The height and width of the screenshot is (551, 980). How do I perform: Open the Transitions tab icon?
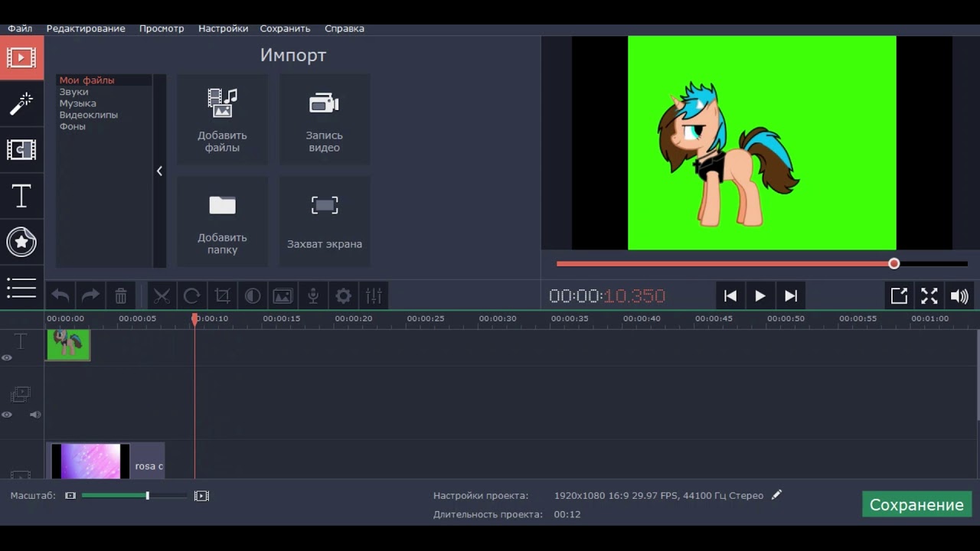[21, 149]
